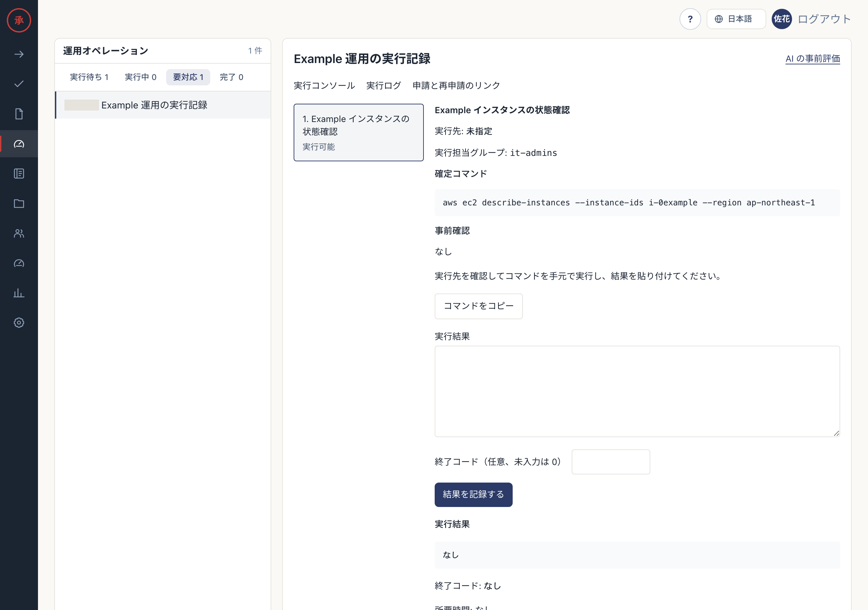Select step 1 Example インスタンスの状態確認 card
The image size is (868, 610).
pyautogui.click(x=358, y=132)
